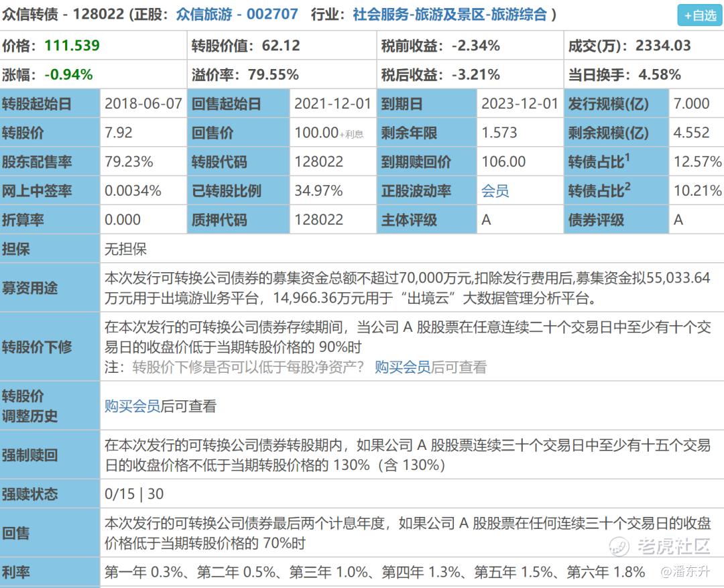Open 众信旅游 - 002707 stock link

pyautogui.click(x=237, y=14)
